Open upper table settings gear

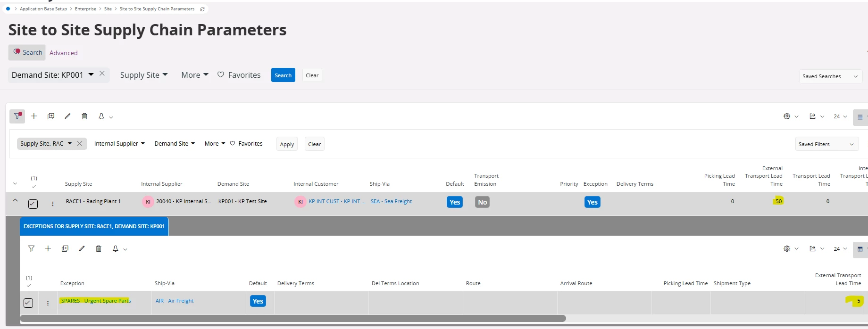click(x=787, y=116)
